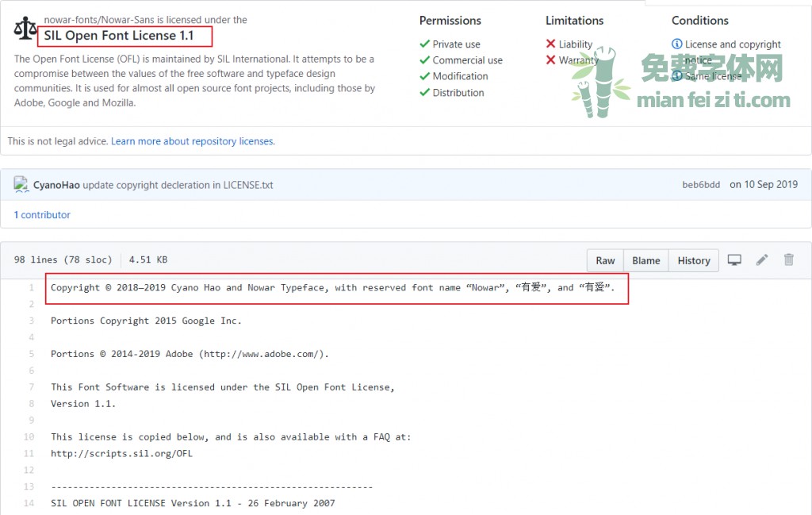
Task: Open commit beb6bdd
Action: (x=701, y=185)
